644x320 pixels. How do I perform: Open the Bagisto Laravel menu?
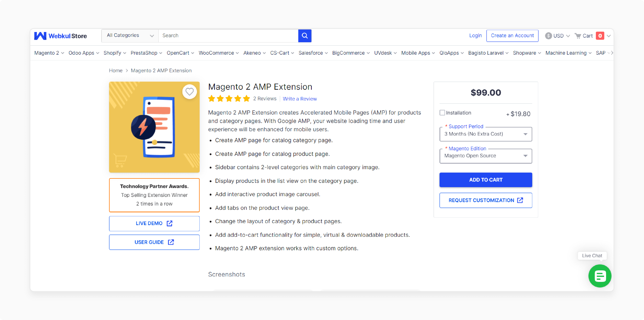488,53
